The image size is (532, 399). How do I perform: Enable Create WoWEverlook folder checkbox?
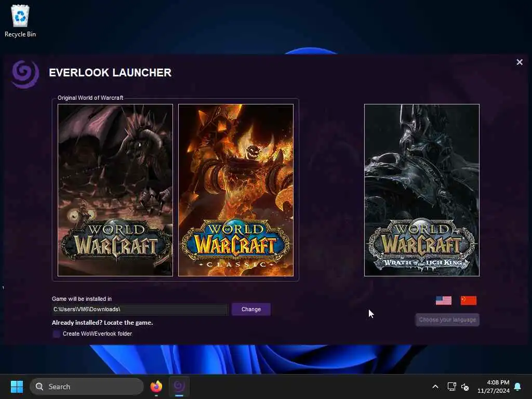[x=57, y=334]
